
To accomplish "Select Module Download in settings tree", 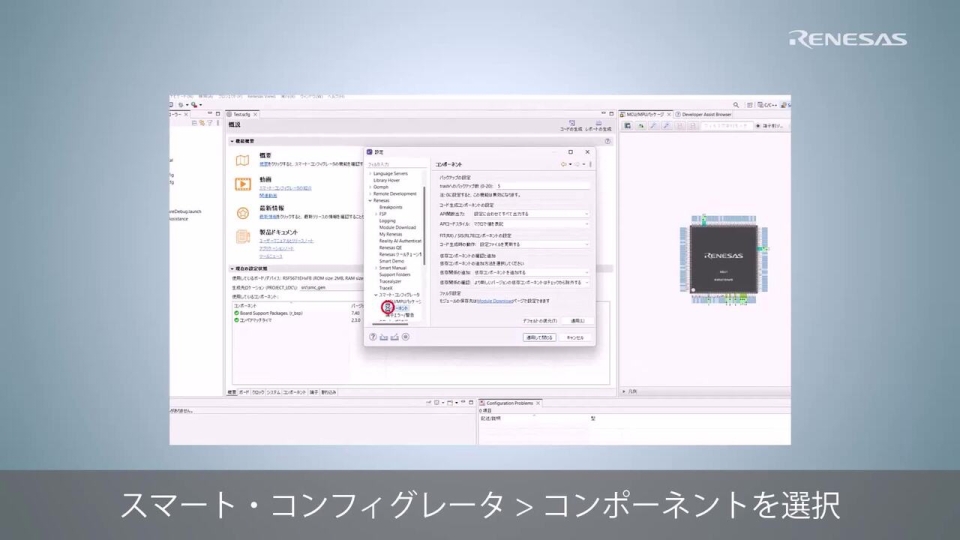I will [397, 228].
